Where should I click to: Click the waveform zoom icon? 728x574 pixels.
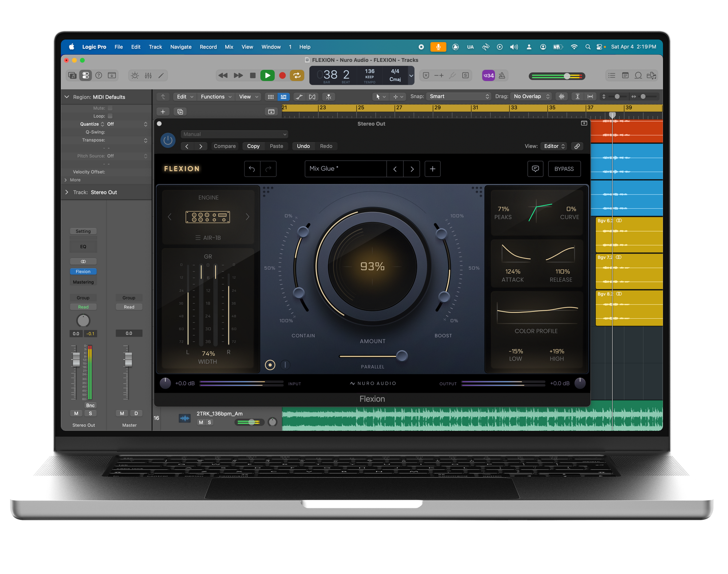pos(562,97)
